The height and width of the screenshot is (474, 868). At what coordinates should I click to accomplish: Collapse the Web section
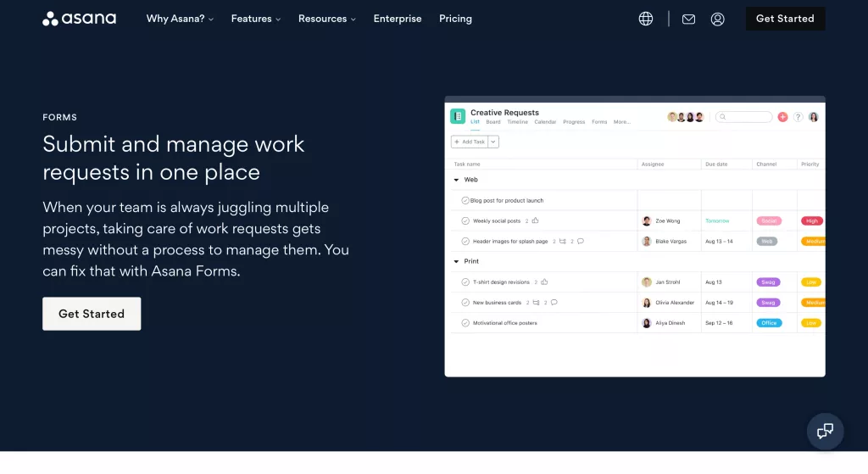[456, 180]
